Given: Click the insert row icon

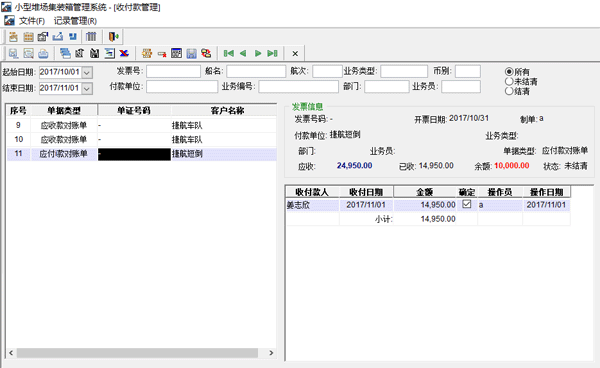Looking at the screenshot, I should [x=147, y=54].
